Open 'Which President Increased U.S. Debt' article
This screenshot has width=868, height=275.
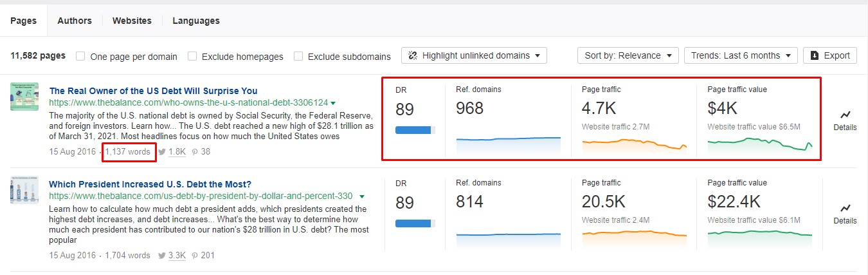click(150, 184)
